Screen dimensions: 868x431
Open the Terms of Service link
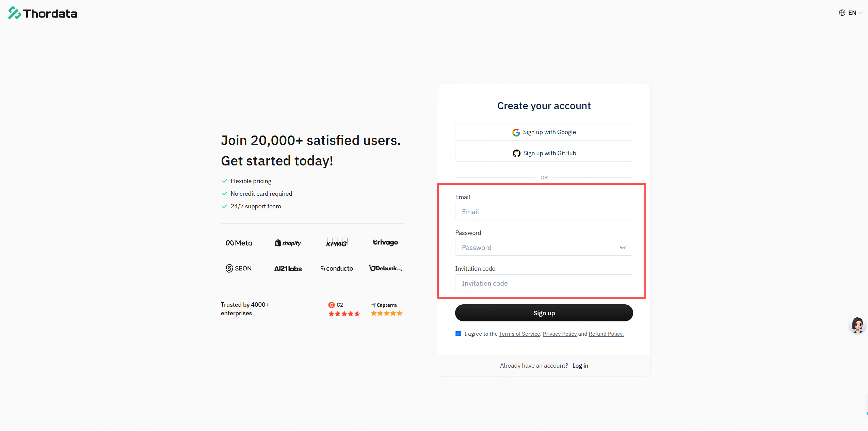click(519, 334)
